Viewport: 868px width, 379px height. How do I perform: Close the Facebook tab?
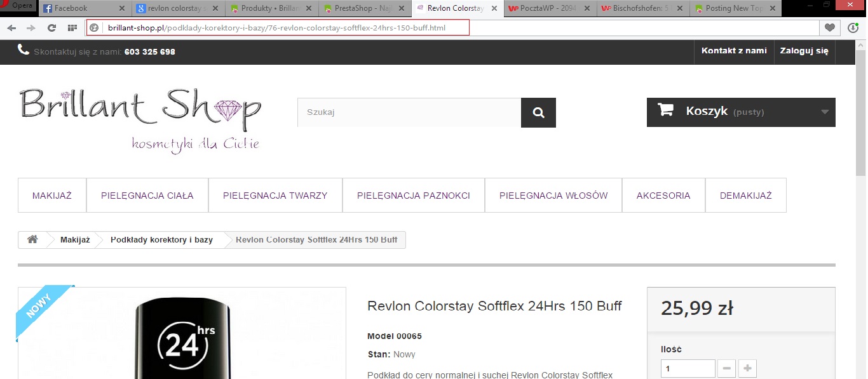pos(122,9)
